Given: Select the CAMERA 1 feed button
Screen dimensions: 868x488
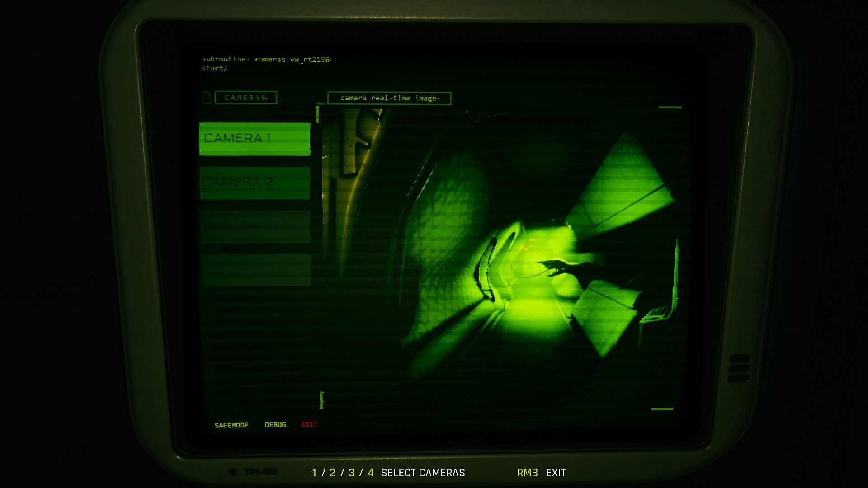Looking at the screenshot, I should pos(255,139).
